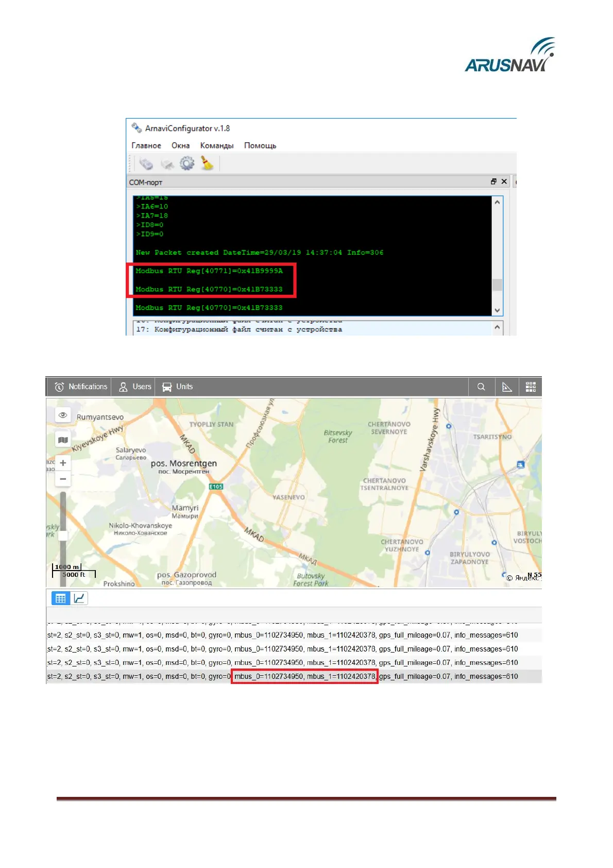
Task: Click the terminal scrollbar thumb
Action: pos(497,285)
